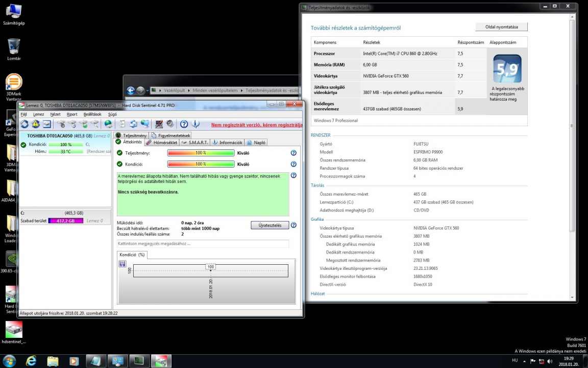Open the Action Center flag tray icon
The width and height of the screenshot is (588, 368).
tap(533, 361)
